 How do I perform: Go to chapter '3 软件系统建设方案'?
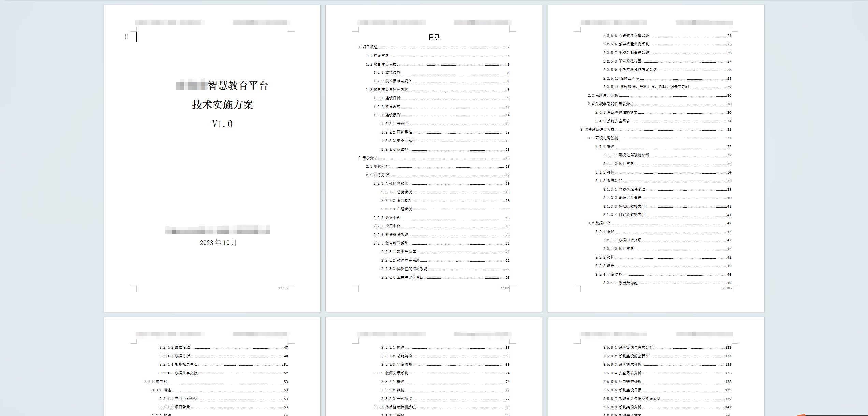click(655, 130)
